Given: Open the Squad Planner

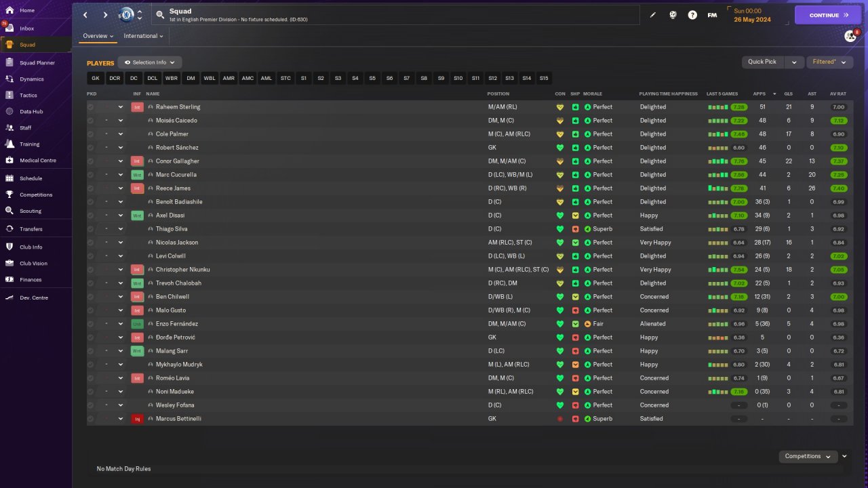Looking at the screenshot, I should pyautogui.click(x=35, y=63).
